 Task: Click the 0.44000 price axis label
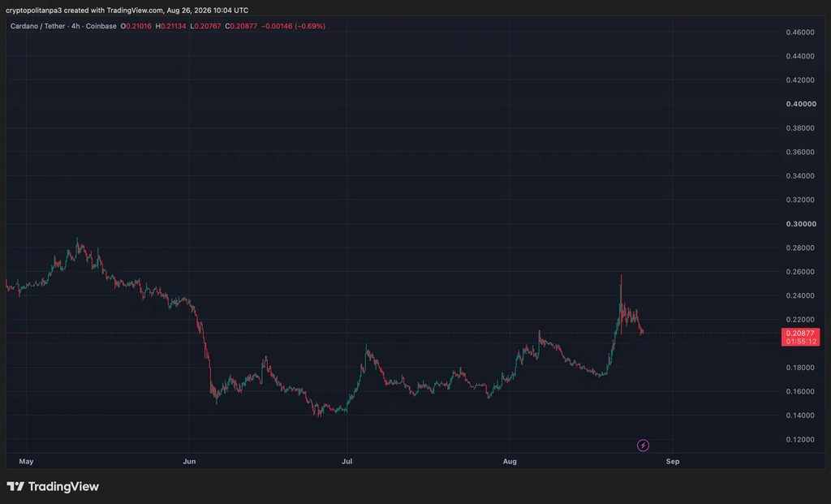(800, 56)
